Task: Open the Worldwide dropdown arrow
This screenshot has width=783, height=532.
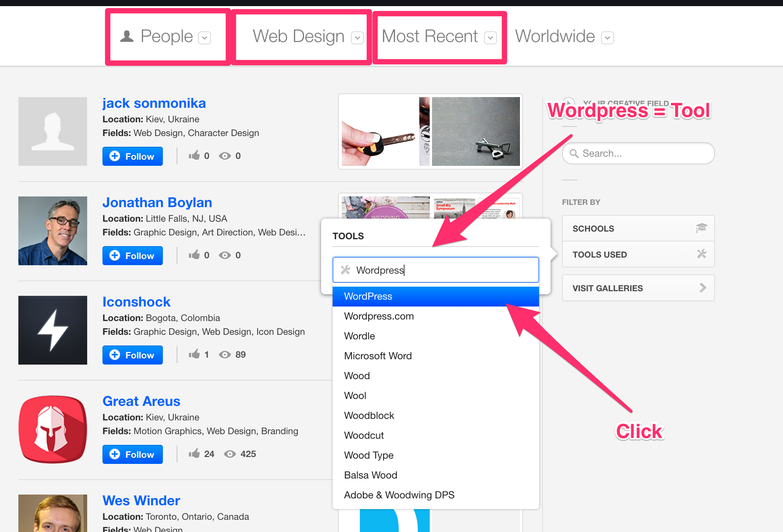Action: 607,38
